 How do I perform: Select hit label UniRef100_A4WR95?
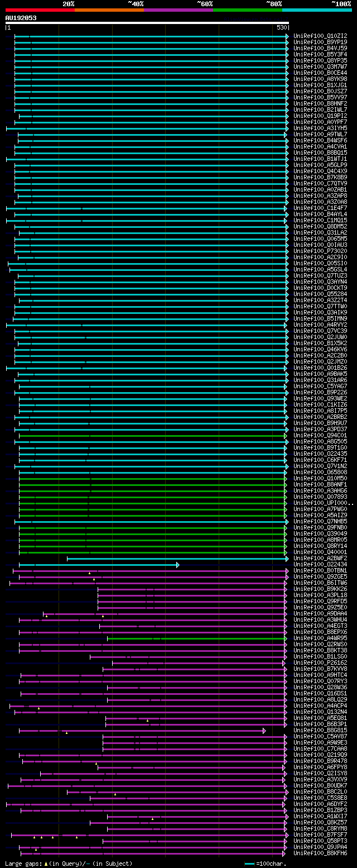pos(320,638)
